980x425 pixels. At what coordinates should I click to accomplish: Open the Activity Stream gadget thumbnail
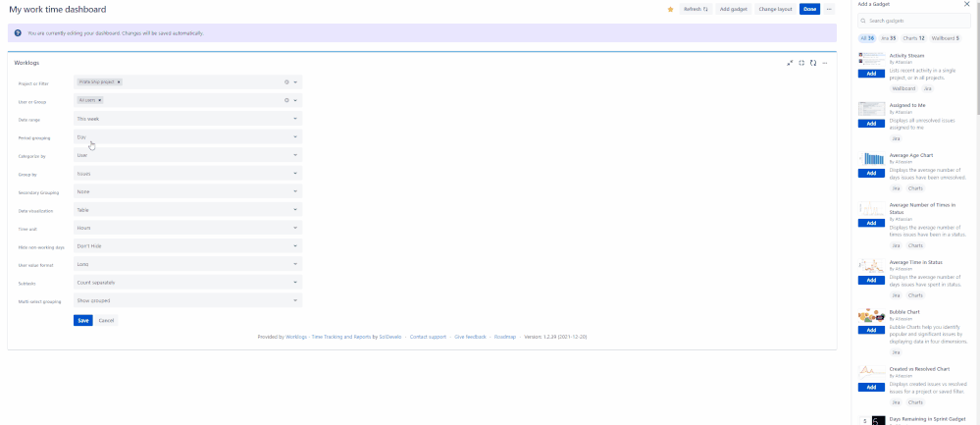click(871, 59)
